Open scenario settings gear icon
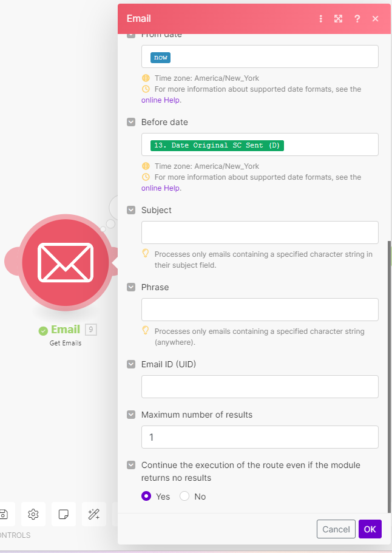This screenshot has height=553, width=392. [x=33, y=514]
